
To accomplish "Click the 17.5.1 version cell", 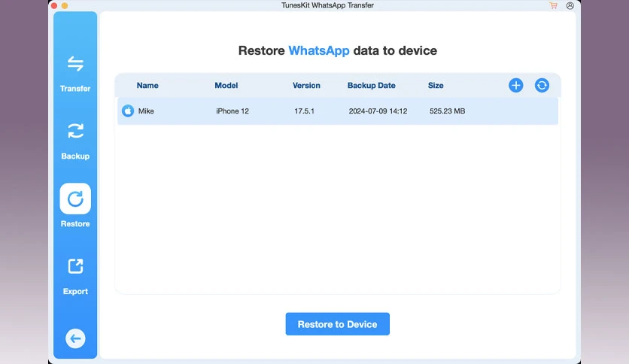I will tap(305, 111).
